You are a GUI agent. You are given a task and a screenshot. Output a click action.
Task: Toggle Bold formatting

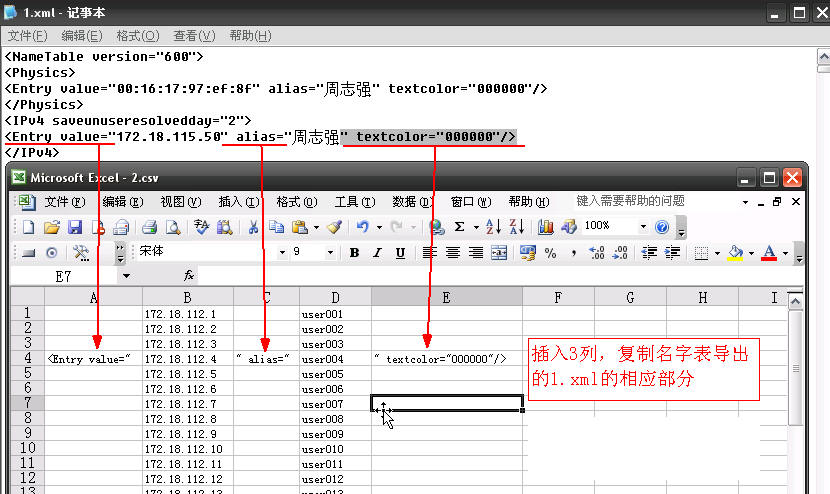coord(354,253)
